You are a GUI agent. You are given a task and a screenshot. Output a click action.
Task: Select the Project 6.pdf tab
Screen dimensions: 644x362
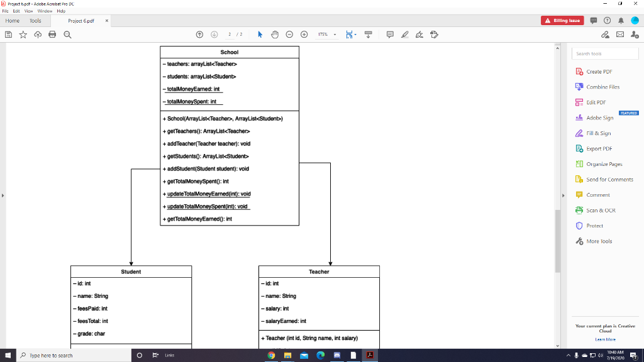[81, 21]
